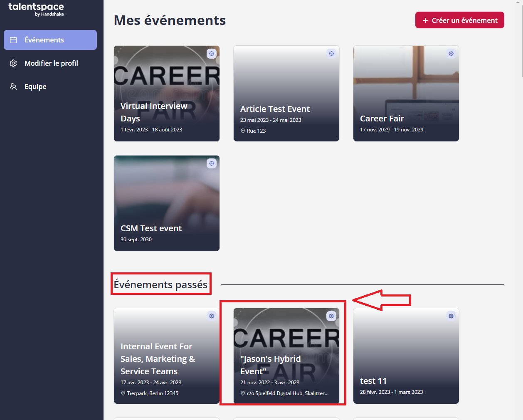The width and height of the screenshot is (523, 420).
Task: Open the Modifier le profil menu item
Action: tap(50, 63)
